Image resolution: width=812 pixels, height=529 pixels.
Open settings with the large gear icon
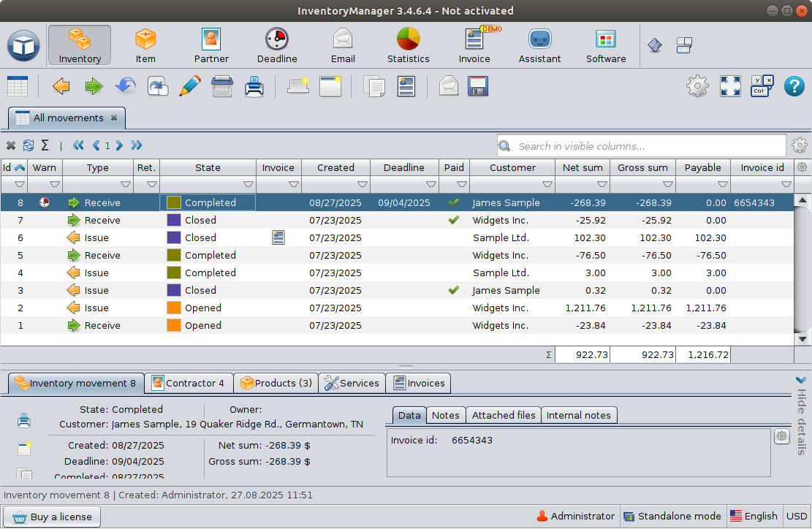point(697,86)
